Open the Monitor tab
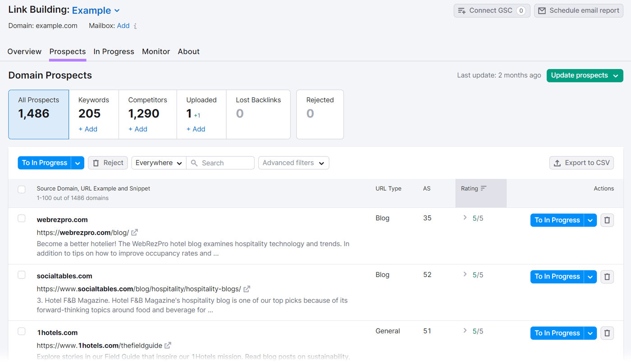The height and width of the screenshot is (364, 631). click(156, 51)
